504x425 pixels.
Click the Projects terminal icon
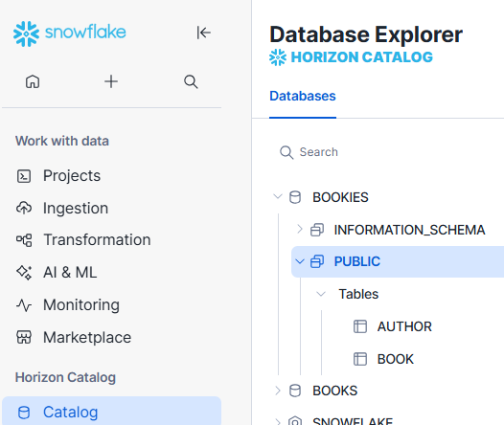pyautogui.click(x=24, y=176)
